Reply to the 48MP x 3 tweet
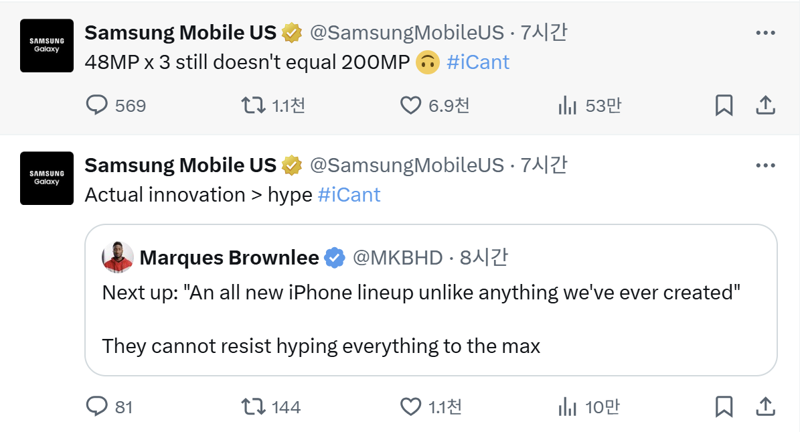The height and width of the screenshot is (432, 800). 97,105
